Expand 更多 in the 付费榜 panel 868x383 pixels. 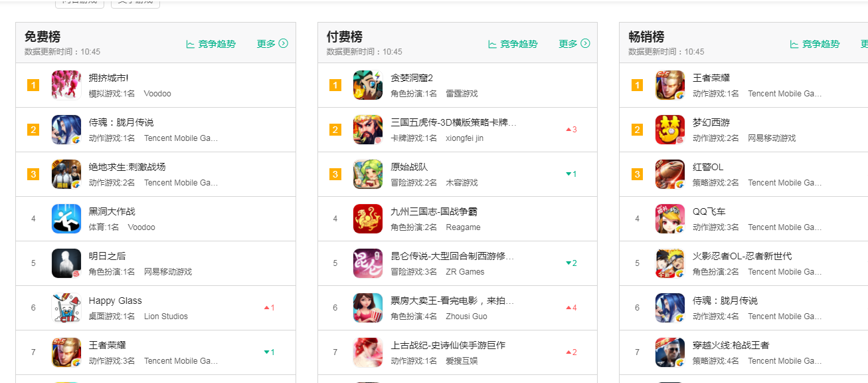click(x=574, y=44)
